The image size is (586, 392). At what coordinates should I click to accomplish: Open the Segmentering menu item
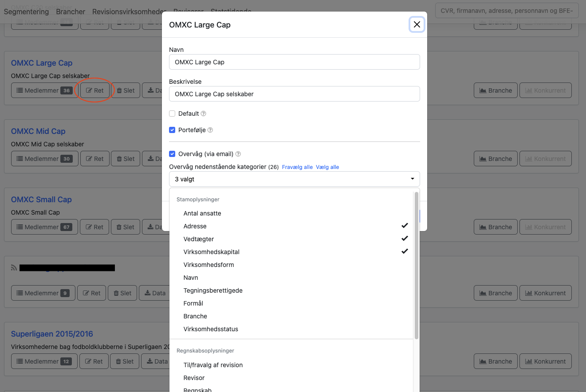tap(26, 12)
